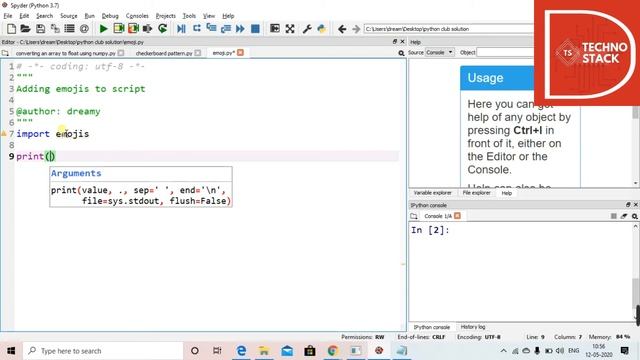Select the IPython console bottom tab
640x360 pixels.
432,327
